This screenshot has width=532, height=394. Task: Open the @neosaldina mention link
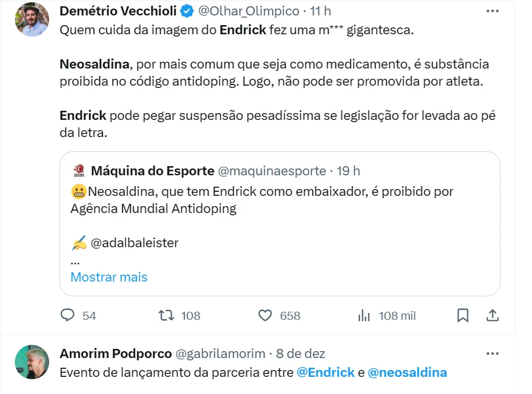coord(407,372)
